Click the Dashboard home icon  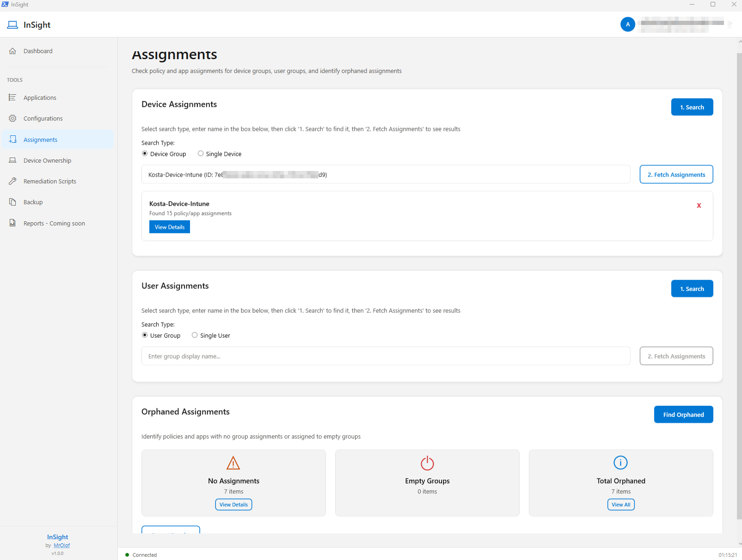(12, 51)
